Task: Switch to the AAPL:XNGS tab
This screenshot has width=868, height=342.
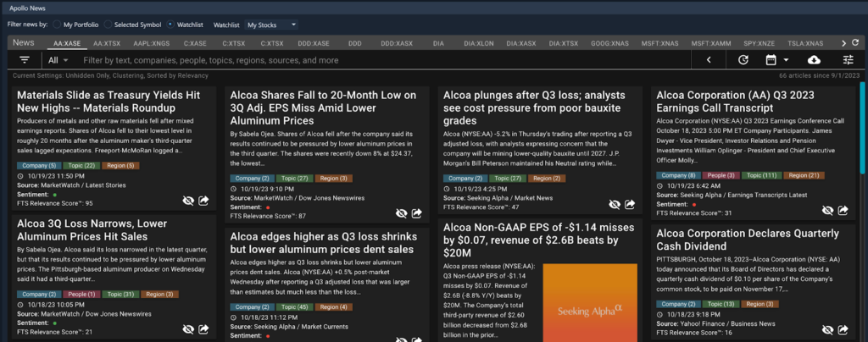Action: pyautogui.click(x=152, y=43)
